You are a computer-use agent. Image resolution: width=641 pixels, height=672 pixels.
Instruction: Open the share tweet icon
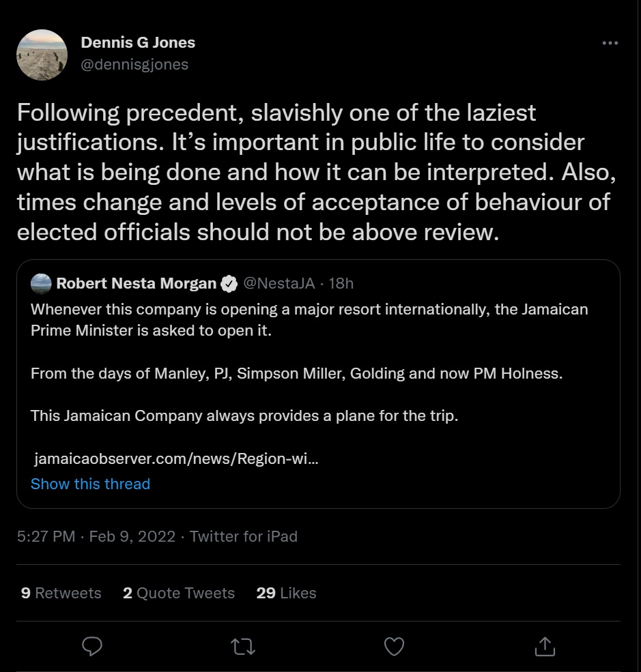545,645
